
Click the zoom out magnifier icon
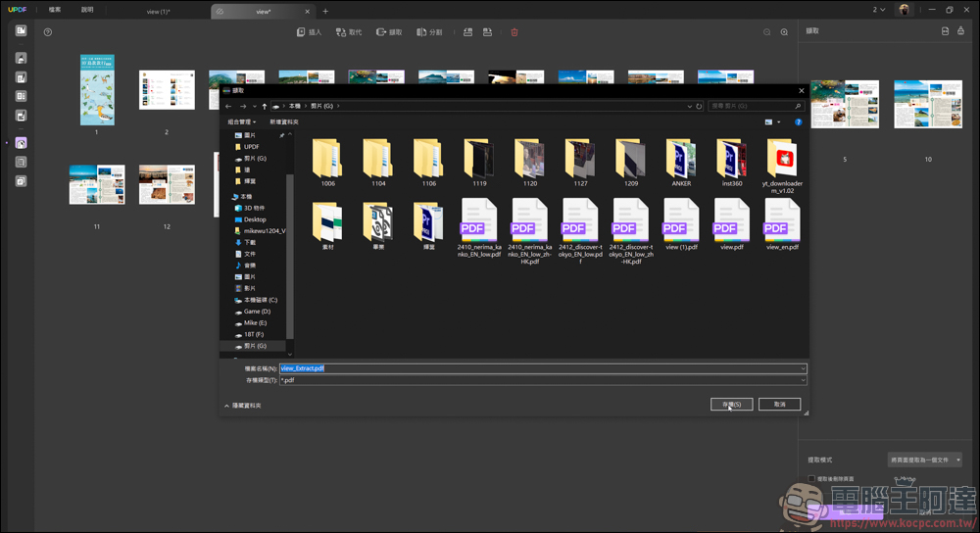[x=767, y=32]
